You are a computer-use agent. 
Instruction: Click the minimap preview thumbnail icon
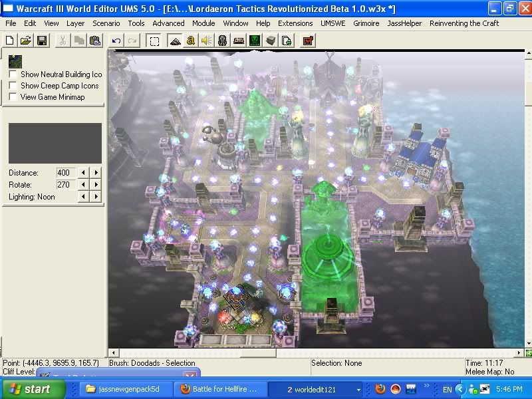click(x=15, y=62)
